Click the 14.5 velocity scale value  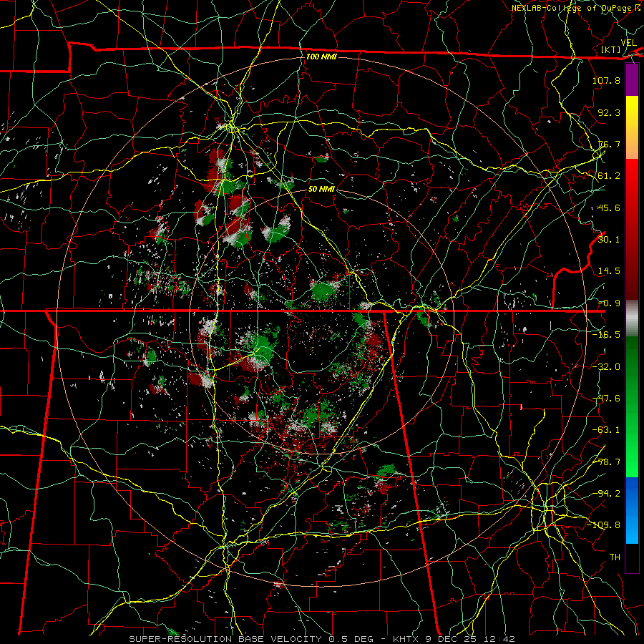609,271
